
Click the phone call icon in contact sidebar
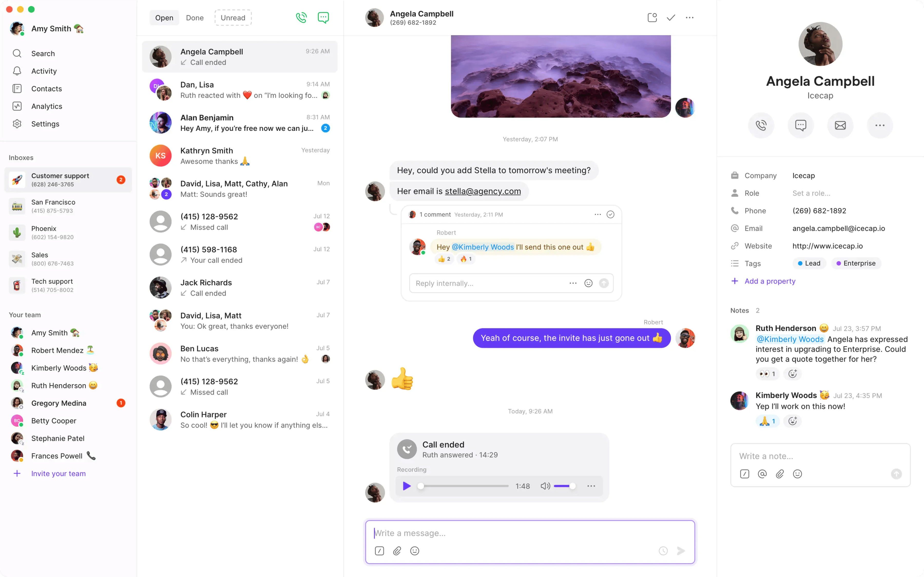pyautogui.click(x=761, y=125)
